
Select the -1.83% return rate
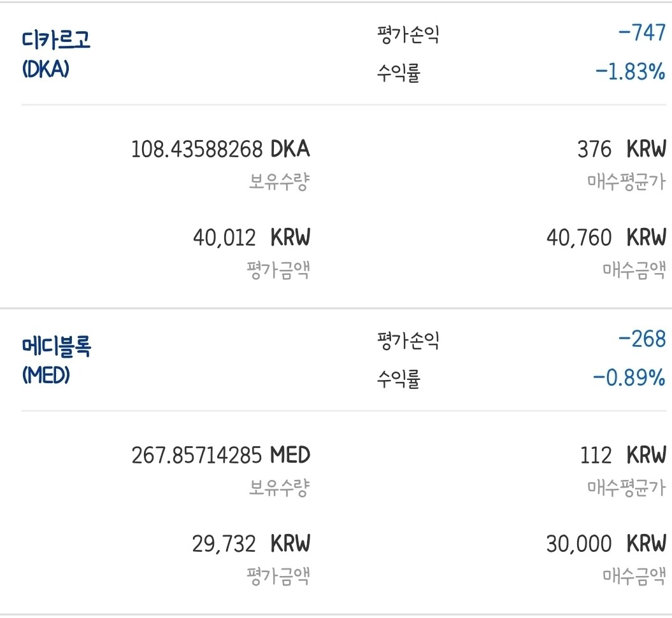630,72
